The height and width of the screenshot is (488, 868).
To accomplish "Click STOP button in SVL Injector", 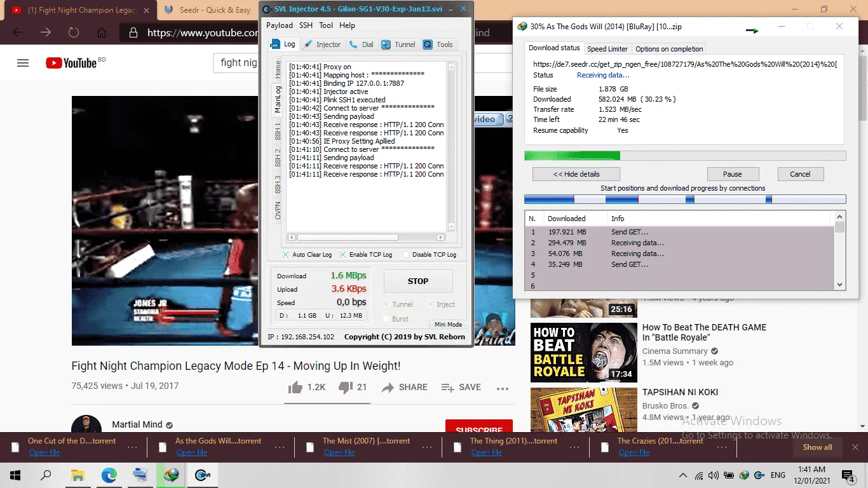I will pyautogui.click(x=418, y=281).
